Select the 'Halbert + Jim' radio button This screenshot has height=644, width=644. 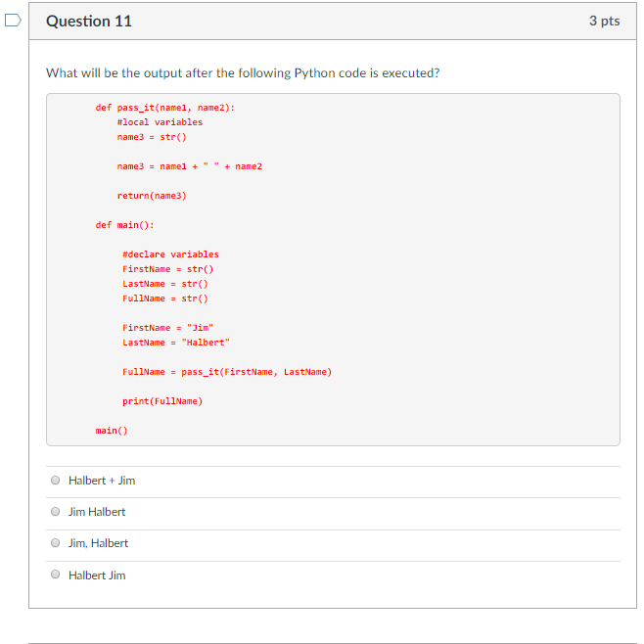[x=56, y=481]
